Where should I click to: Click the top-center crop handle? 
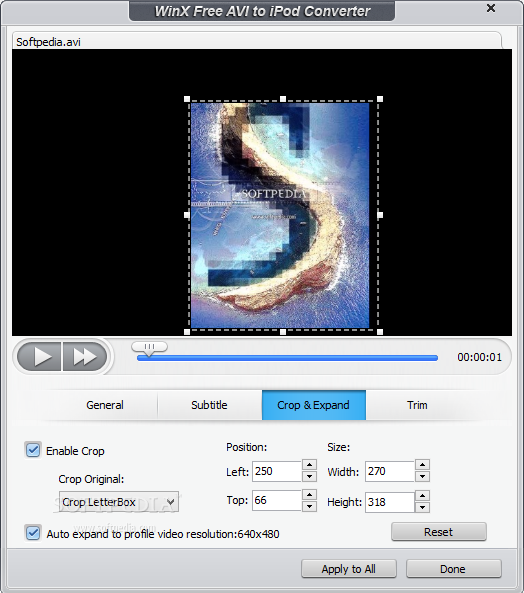tap(283, 99)
